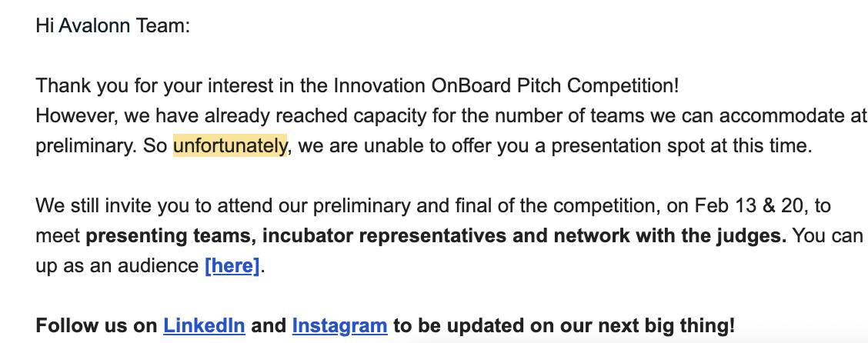Click the "Hi Avalonn Team:" greeting
The image size is (868, 343).
112,25
